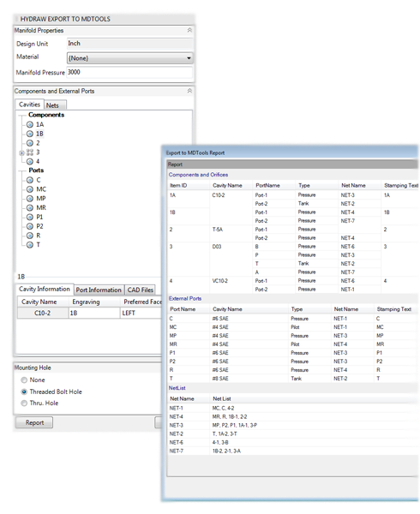This screenshot has height=514, width=420.
Task: Choose None mounting hole option
Action: (x=24, y=380)
